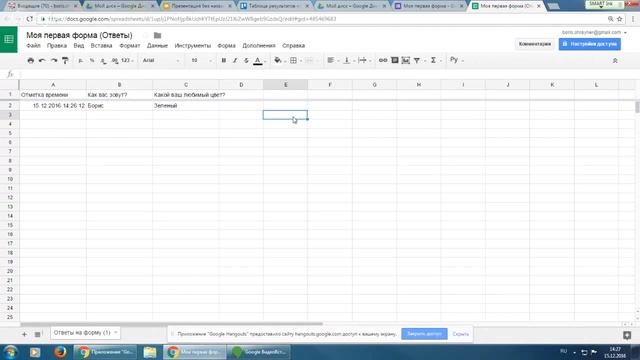Click the Закрыть доступ button
640x360 pixels.
point(424,334)
